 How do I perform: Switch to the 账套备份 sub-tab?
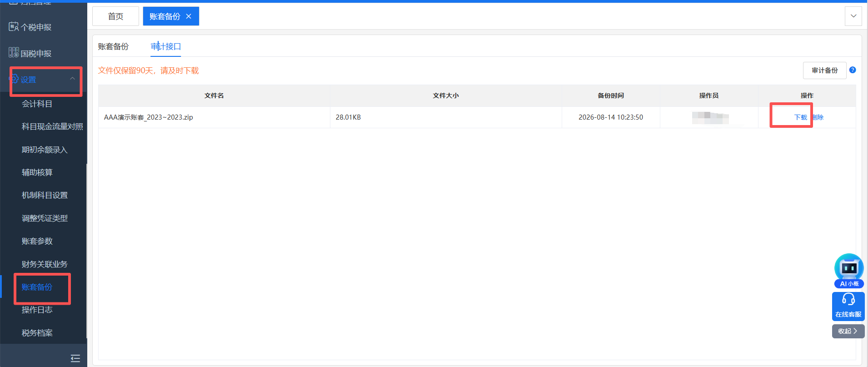tap(113, 46)
